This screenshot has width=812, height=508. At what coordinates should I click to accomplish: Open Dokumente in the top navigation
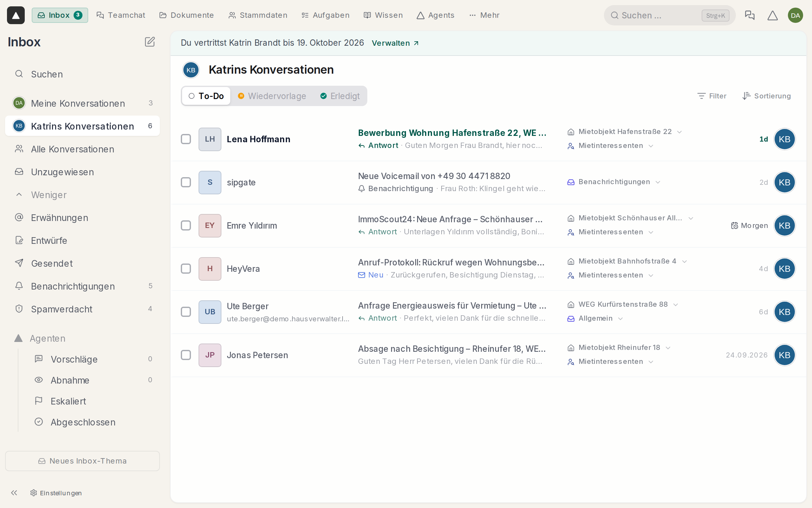click(187, 15)
